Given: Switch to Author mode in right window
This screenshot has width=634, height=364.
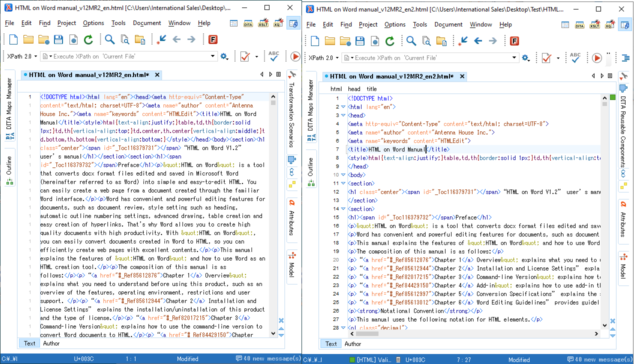Looking at the screenshot, I should [353, 344].
